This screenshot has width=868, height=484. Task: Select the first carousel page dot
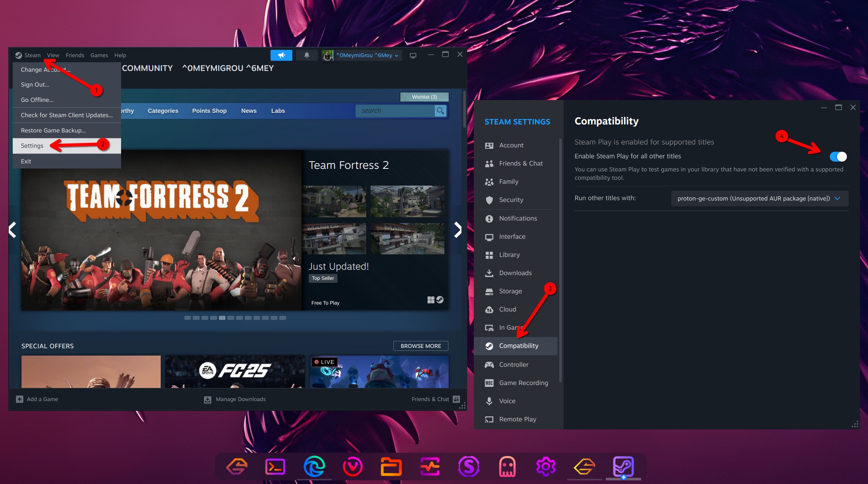[187, 318]
